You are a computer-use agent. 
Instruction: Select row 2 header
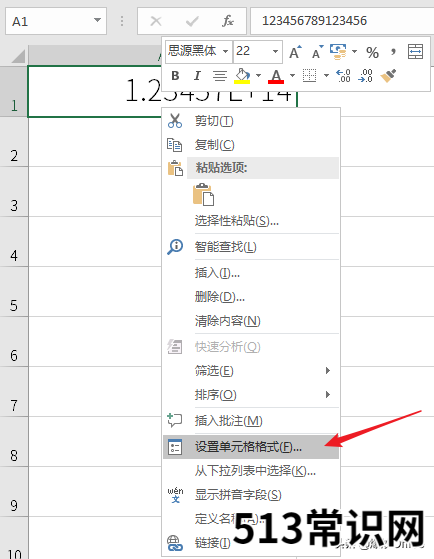pyautogui.click(x=14, y=142)
